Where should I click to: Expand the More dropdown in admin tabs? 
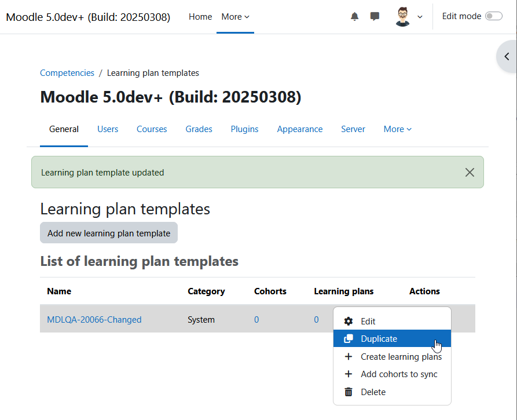point(397,129)
